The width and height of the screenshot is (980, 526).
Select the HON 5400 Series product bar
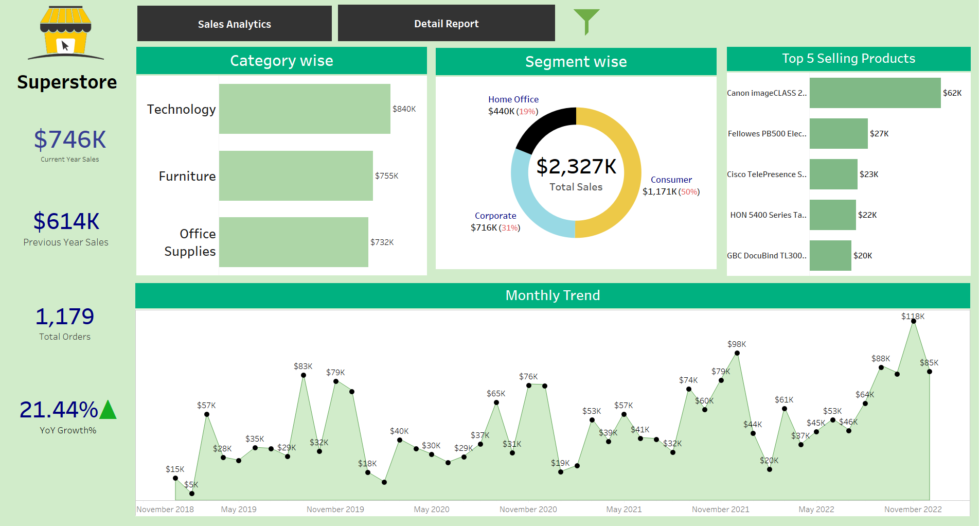coord(832,215)
